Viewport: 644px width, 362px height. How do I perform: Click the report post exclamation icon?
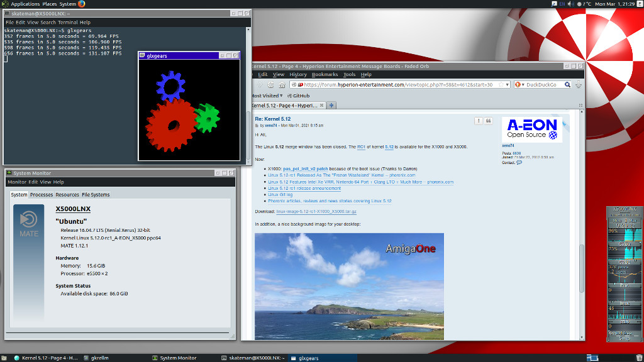479,121
